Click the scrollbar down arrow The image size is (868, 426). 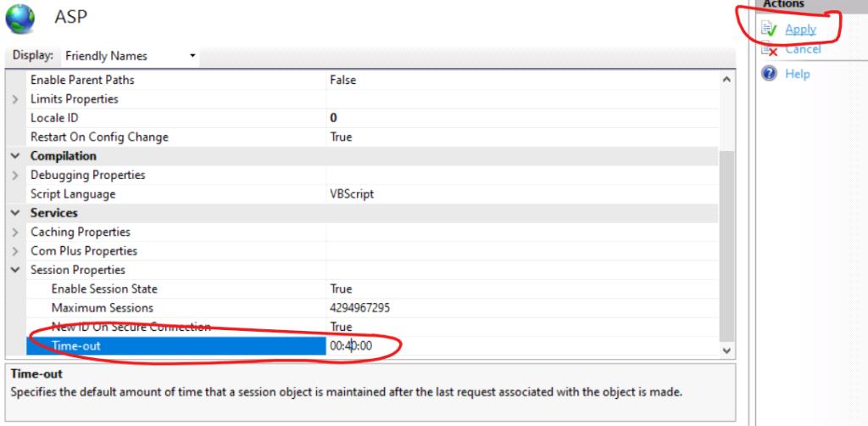pos(726,350)
